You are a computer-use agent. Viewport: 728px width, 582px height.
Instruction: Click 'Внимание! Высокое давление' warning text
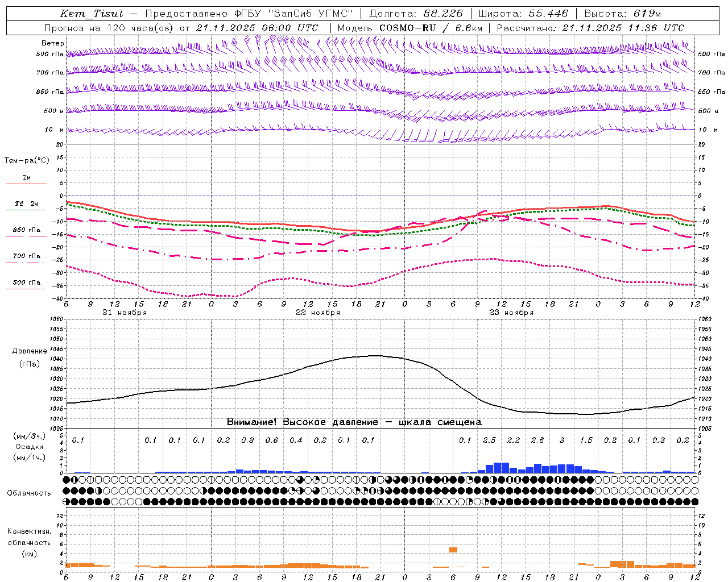(302, 422)
